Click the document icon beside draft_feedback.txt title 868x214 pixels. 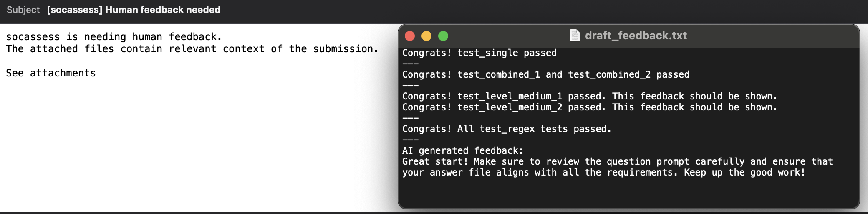pos(575,36)
